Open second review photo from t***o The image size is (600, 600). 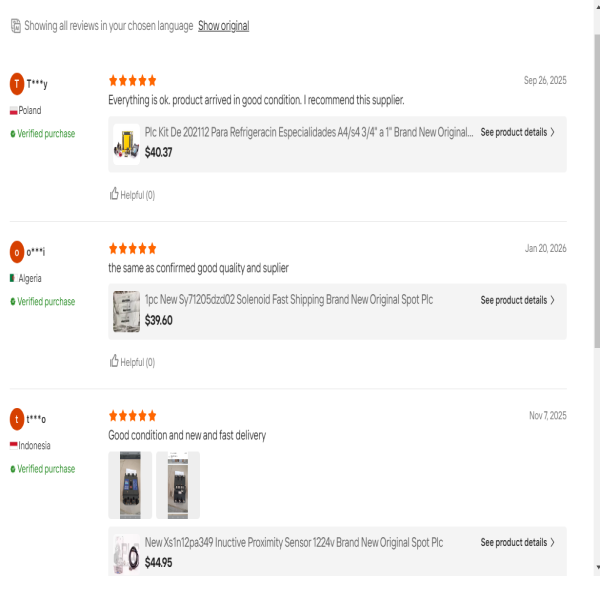click(x=178, y=485)
